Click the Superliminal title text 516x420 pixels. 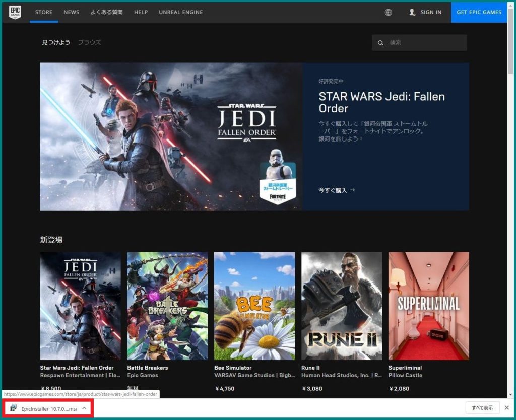[405, 368]
